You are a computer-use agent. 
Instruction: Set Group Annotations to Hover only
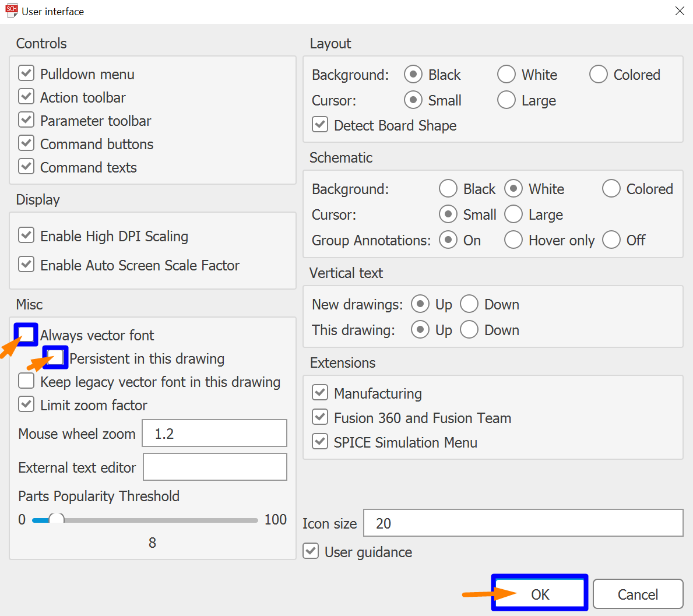(513, 240)
